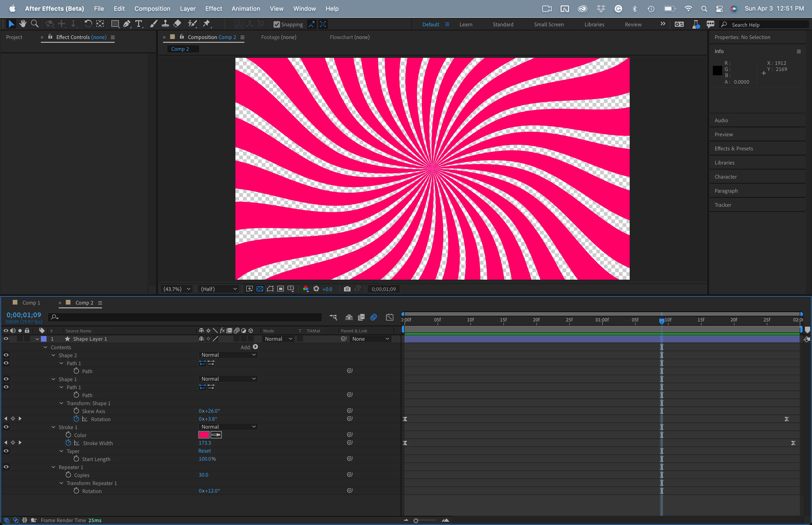Hide the Stroke 1 eye icon
812x525 pixels.
click(x=6, y=427)
